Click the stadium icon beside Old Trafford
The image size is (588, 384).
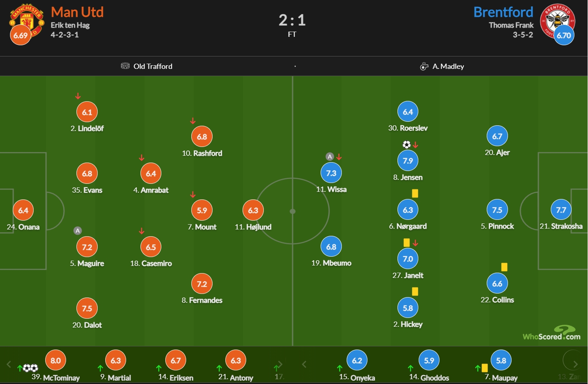click(x=125, y=66)
